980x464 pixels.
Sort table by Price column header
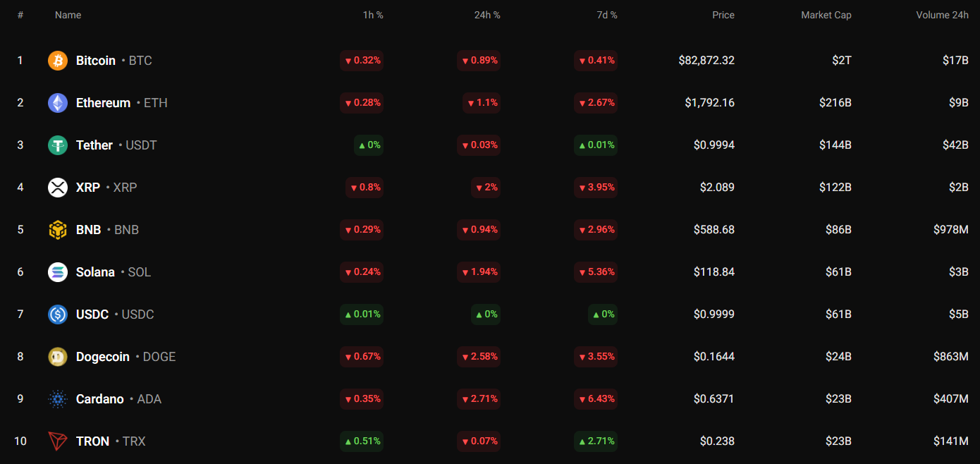coord(723,15)
